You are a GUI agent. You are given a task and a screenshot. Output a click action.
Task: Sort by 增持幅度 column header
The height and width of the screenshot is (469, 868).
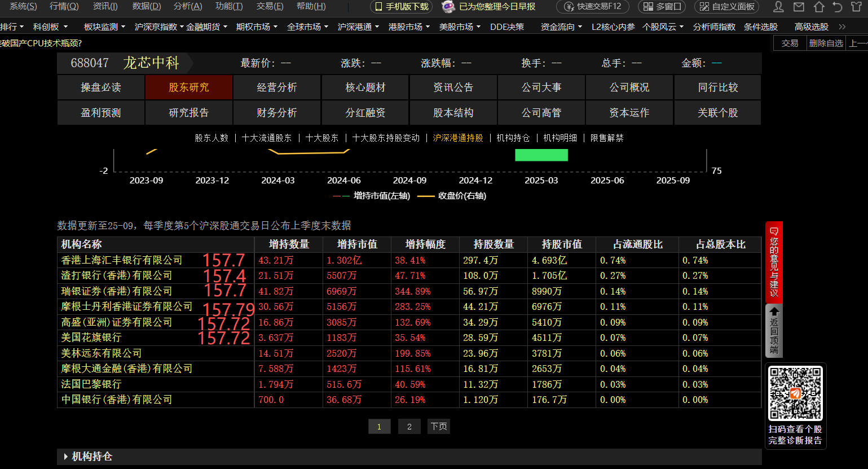(425, 244)
